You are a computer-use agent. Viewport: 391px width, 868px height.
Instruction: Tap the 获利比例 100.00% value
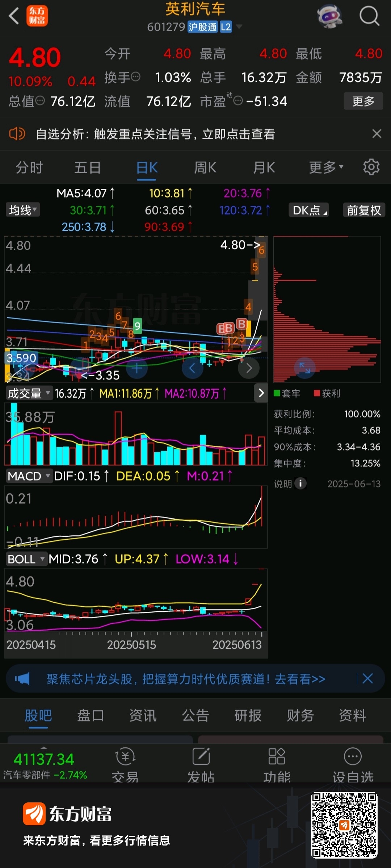pos(362,414)
